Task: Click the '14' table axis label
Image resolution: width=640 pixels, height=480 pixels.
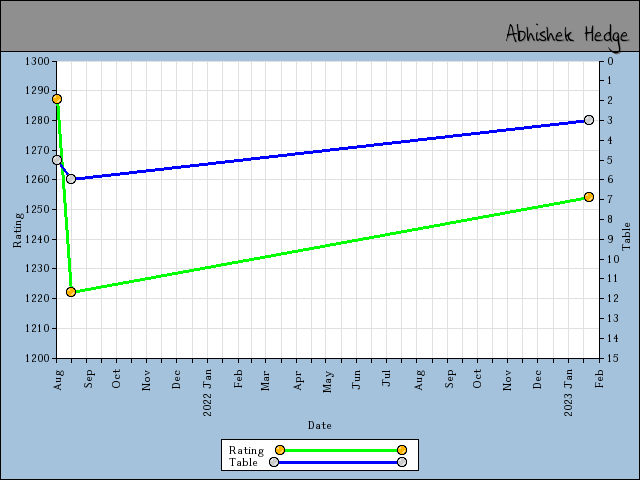Action: pyautogui.click(x=613, y=338)
